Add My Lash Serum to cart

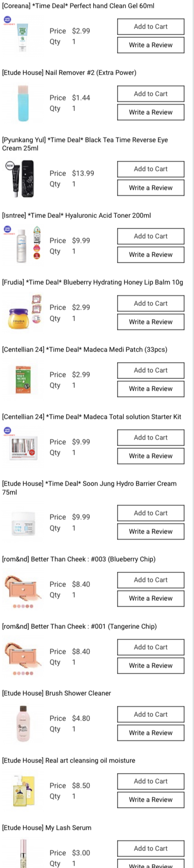point(151,849)
